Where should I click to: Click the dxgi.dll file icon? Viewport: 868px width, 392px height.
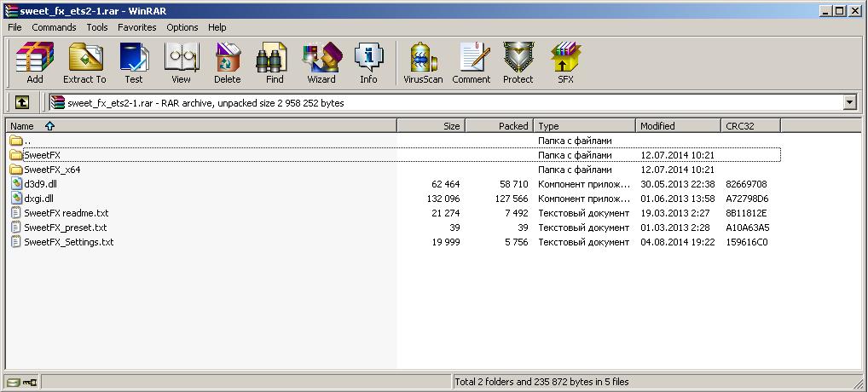click(x=16, y=199)
